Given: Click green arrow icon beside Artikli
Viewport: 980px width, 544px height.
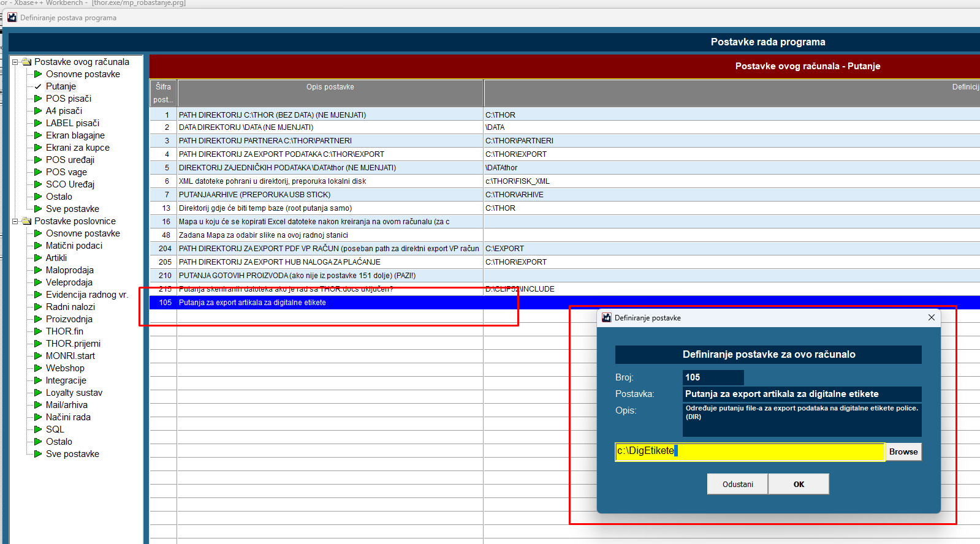Looking at the screenshot, I should pyautogui.click(x=38, y=258).
